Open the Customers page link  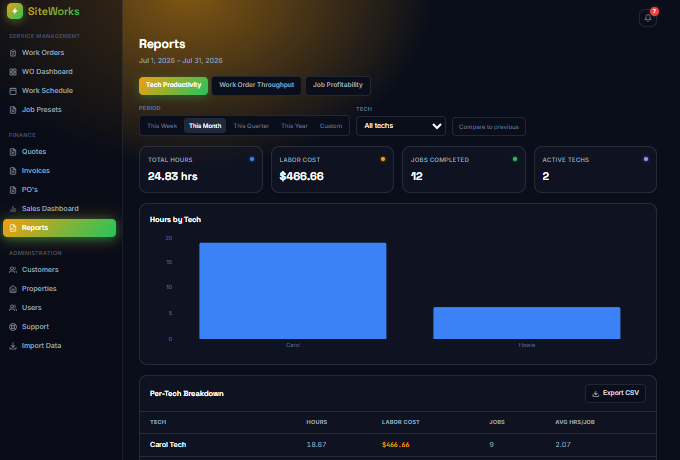click(59, 270)
